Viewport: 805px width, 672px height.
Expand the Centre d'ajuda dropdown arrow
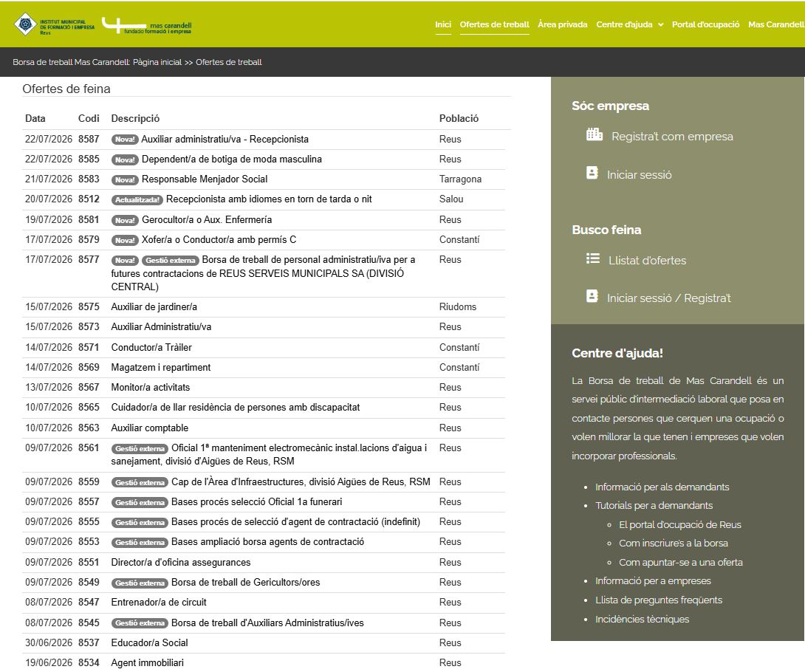coord(661,24)
